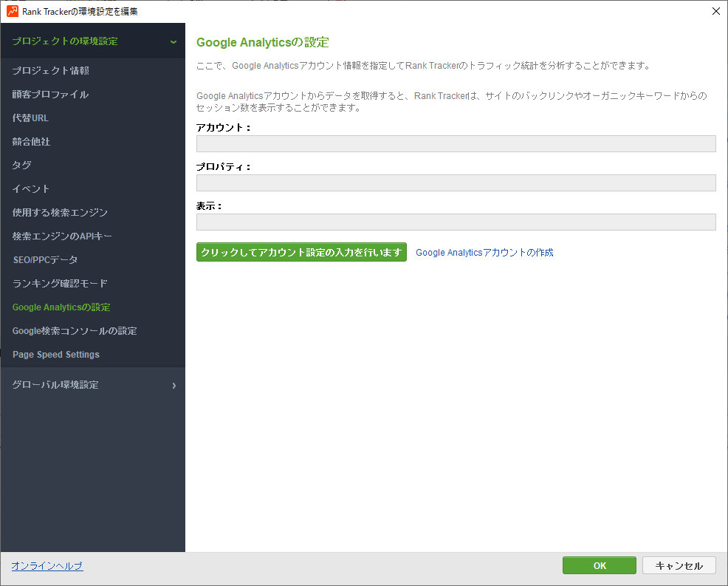This screenshot has width=728, height=586.
Task: Go to 使用する検索エンジン page
Action: (60, 213)
